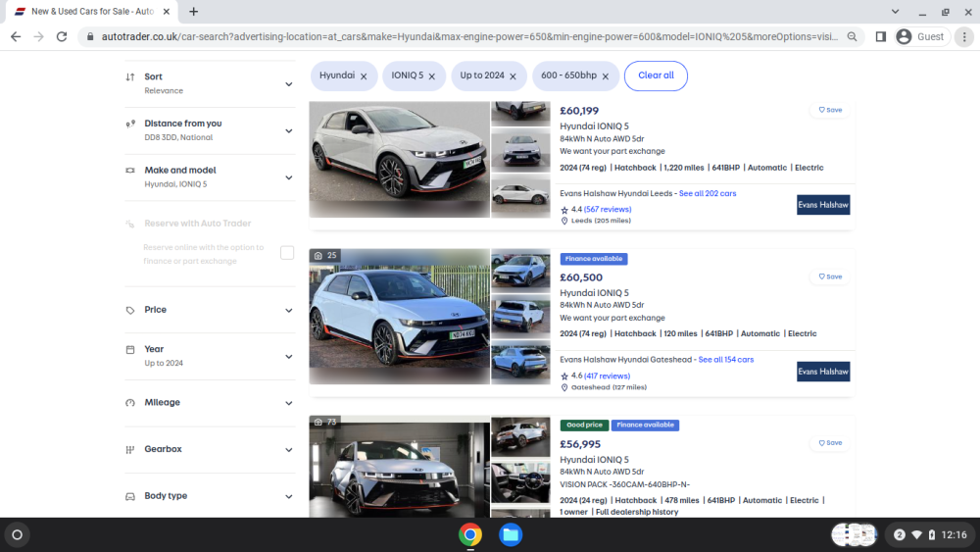The width and height of the screenshot is (980, 552).
Task: Remove the 600 - 650bhp filter chip
Action: point(605,76)
